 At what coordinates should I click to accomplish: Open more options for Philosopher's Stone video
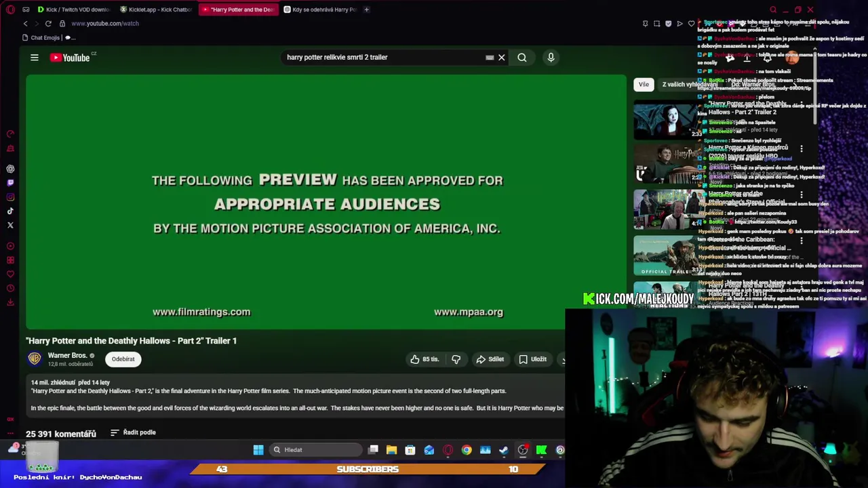802,195
